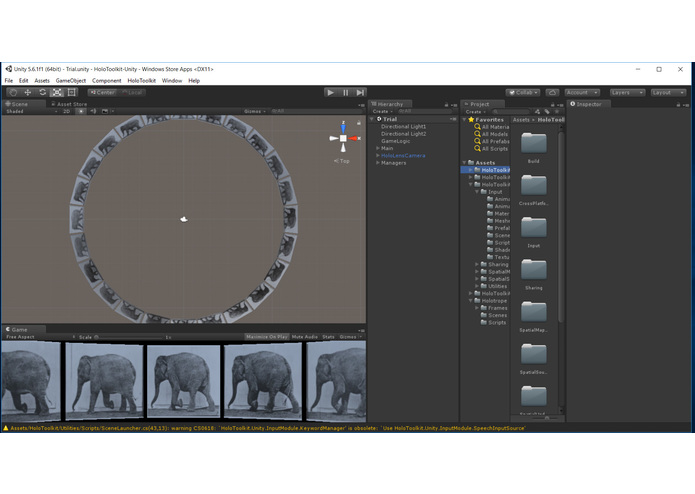Click the Play button
This screenshot has height=494, width=695.
[x=330, y=92]
